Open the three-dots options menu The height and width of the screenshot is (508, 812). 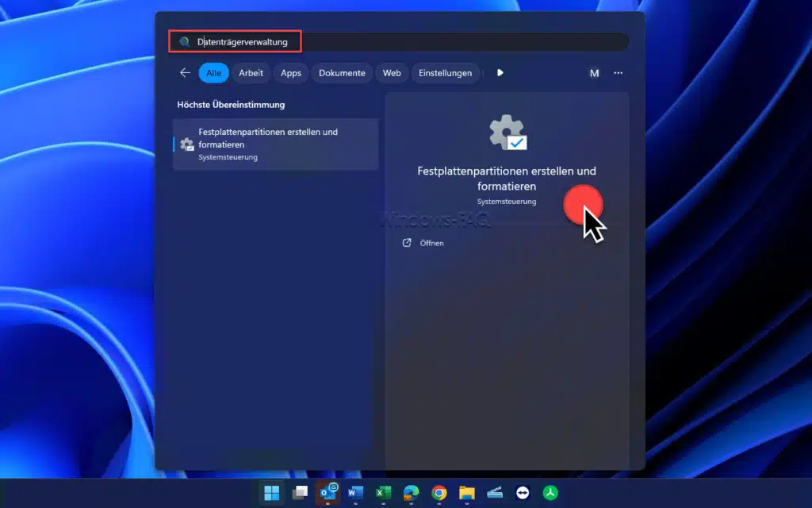(619, 73)
